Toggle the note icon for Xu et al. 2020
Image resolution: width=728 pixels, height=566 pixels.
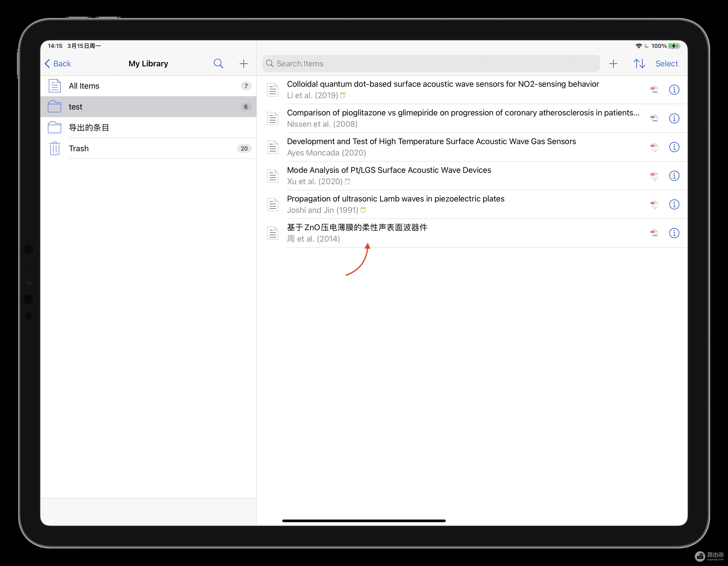tap(349, 181)
